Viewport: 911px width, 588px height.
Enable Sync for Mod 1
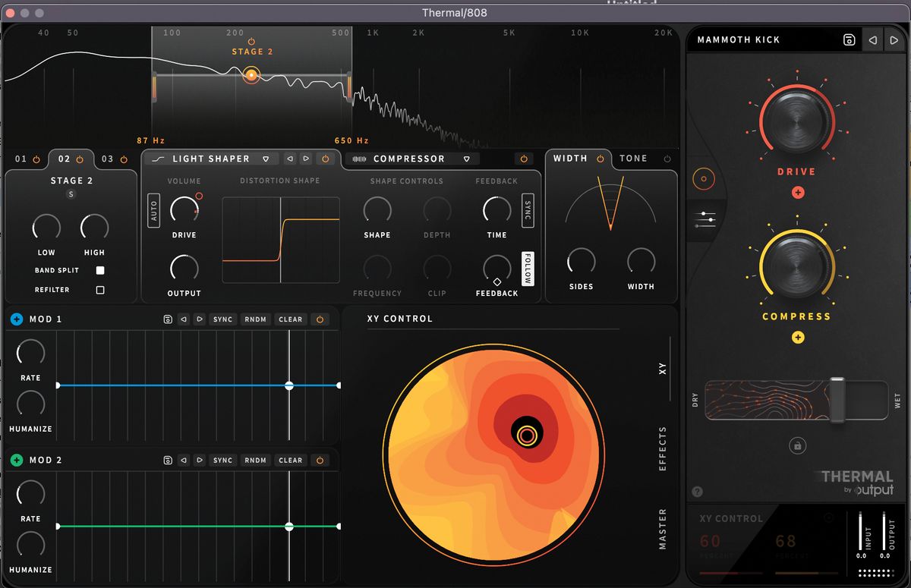tap(222, 319)
